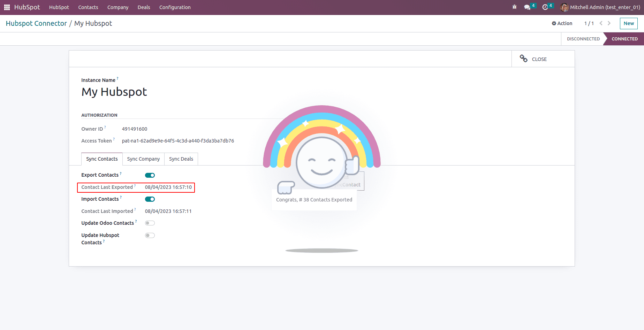Open the Contacts menu
Viewport: 644px width, 330px height.
point(88,7)
